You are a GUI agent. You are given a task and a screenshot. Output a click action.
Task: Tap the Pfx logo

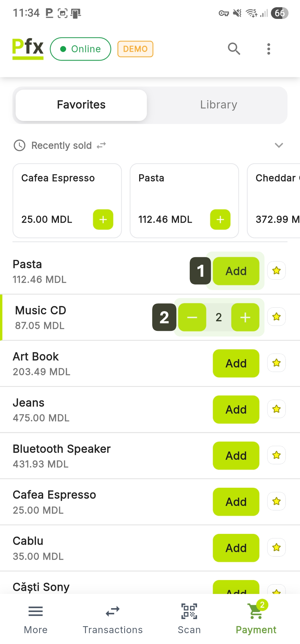tap(28, 48)
